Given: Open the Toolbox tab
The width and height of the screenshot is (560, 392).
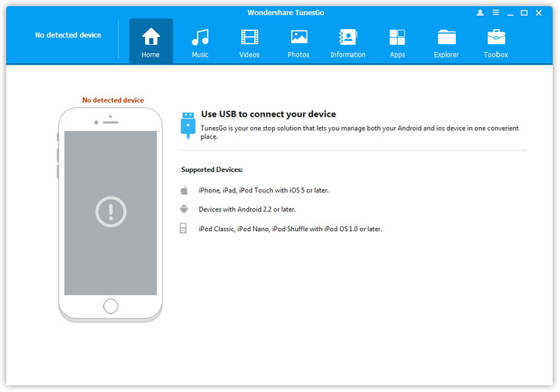Looking at the screenshot, I should [495, 42].
